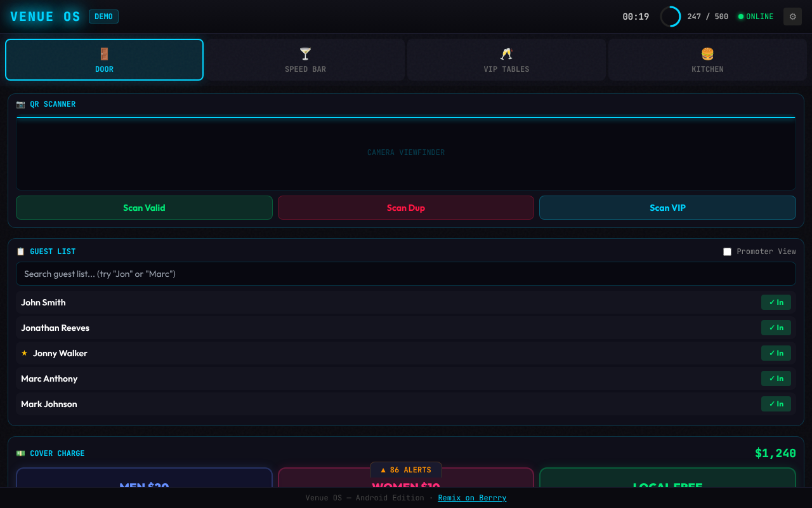Click the QR SCANNER heading
The height and width of the screenshot is (508, 812).
[x=53, y=104]
